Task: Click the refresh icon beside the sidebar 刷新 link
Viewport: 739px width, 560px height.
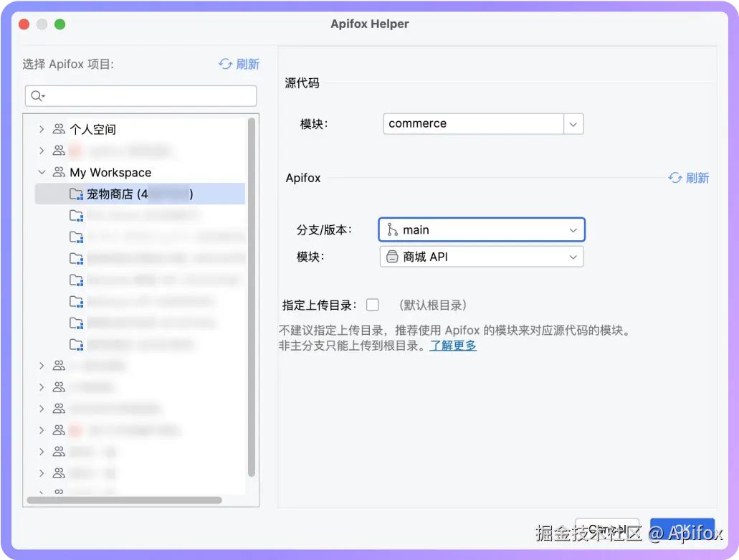Action: pyautogui.click(x=227, y=64)
